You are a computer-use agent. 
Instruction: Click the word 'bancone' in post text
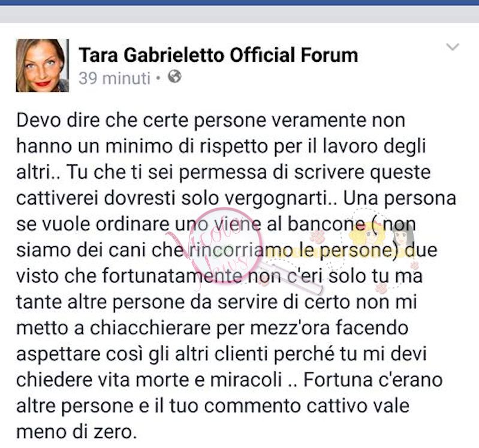(326, 224)
